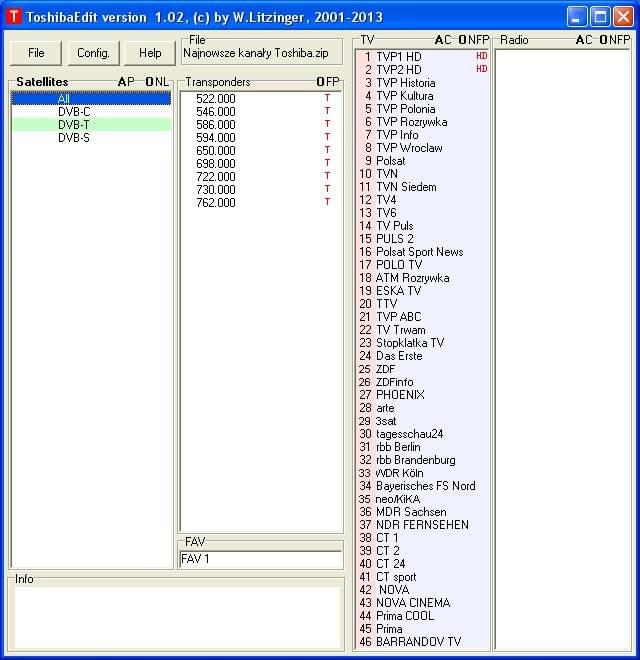Select channel 4 TVP Kultura

click(422, 96)
